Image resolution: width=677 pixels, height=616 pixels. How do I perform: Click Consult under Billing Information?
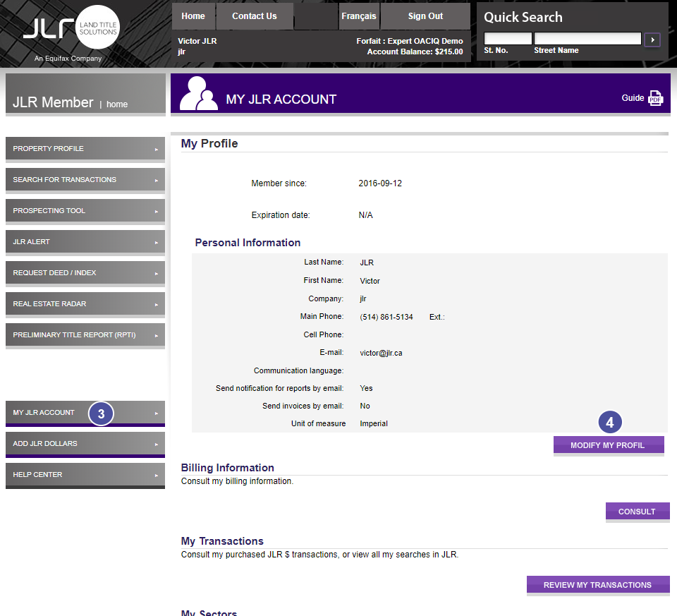point(637,512)
